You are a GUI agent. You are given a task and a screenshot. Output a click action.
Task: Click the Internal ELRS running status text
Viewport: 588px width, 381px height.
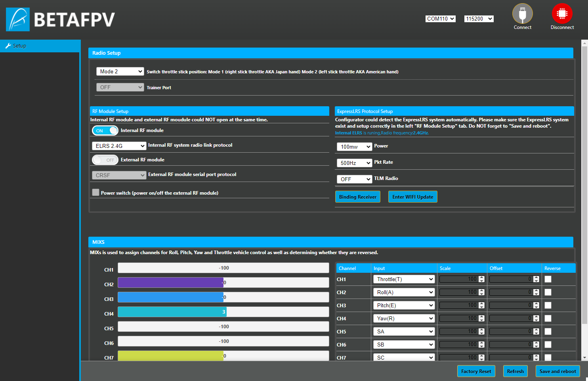point(382,133)
